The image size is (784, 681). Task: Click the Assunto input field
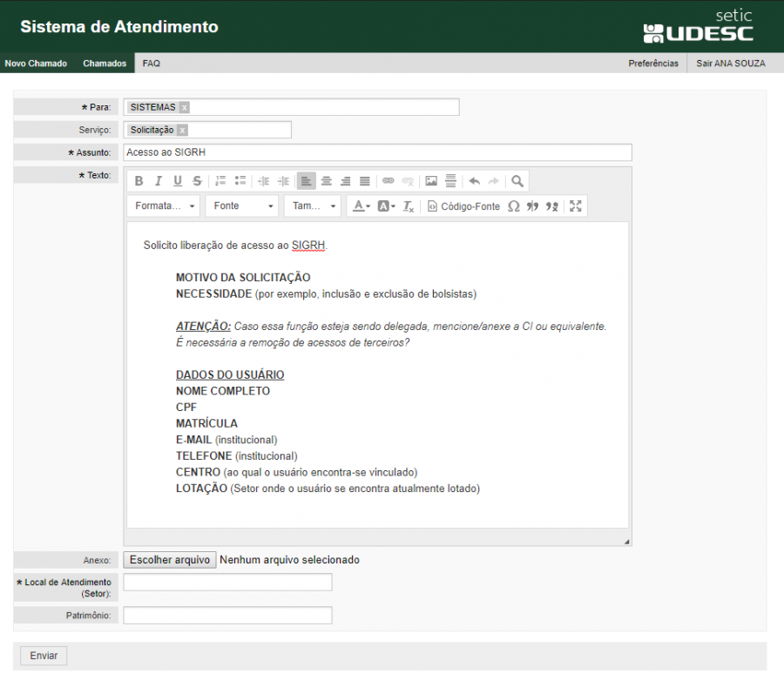(377, 152)
